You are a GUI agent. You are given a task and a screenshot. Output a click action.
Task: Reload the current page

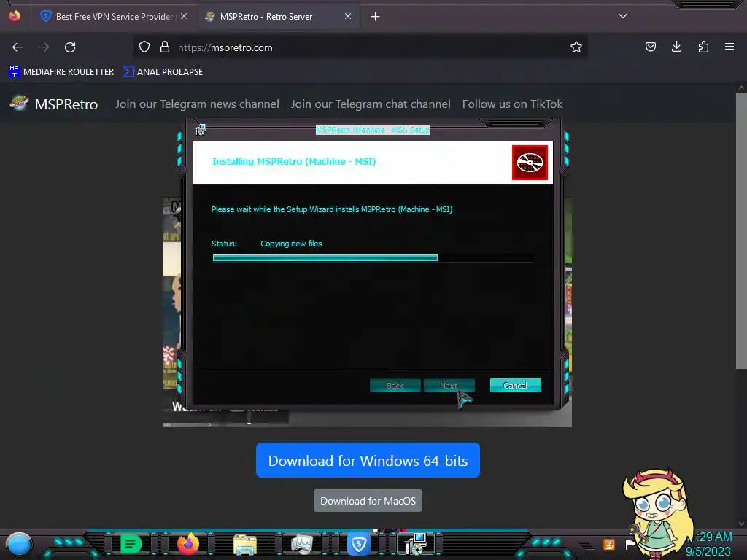pos(70,47)
